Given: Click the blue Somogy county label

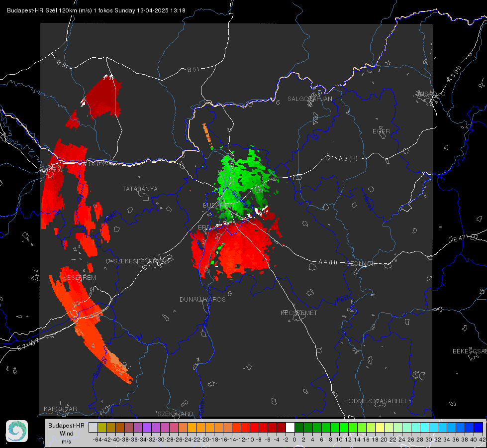Looking at the screenshot, I should coord(100,367).
